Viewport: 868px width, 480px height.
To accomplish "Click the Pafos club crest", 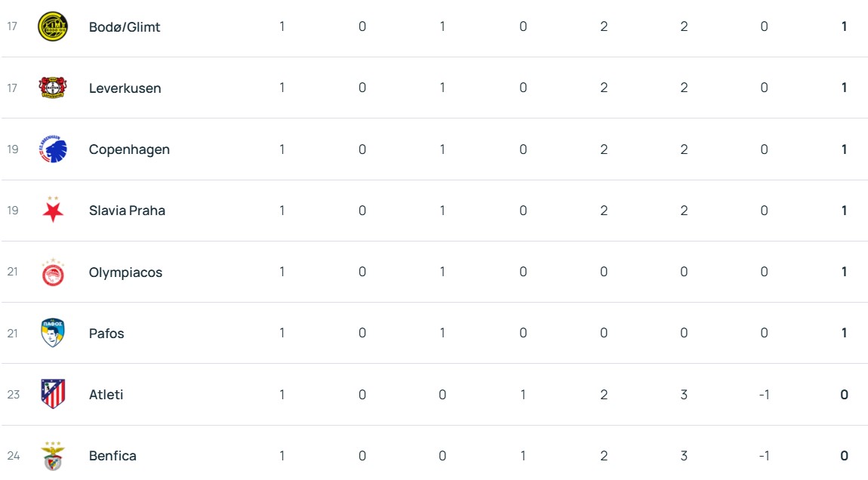I will (x=53, y=333).
